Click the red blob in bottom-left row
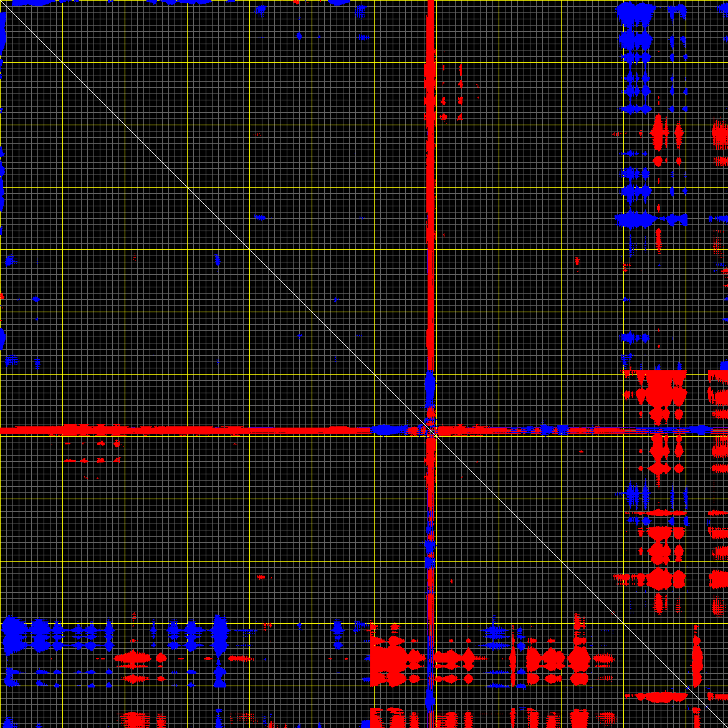Screen dimensions: 728x728 click(132, 657)
